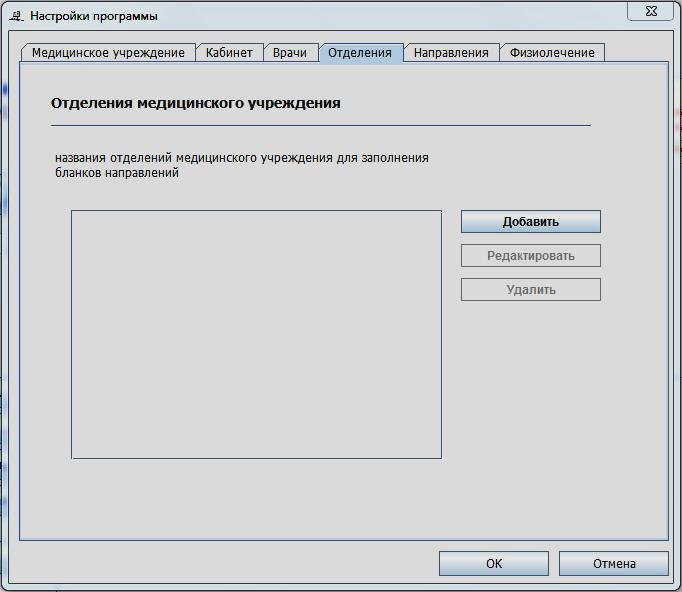Click the Настройки программы title bar text
The width and height of the screenshot is (682, 592).
[93, 16]
